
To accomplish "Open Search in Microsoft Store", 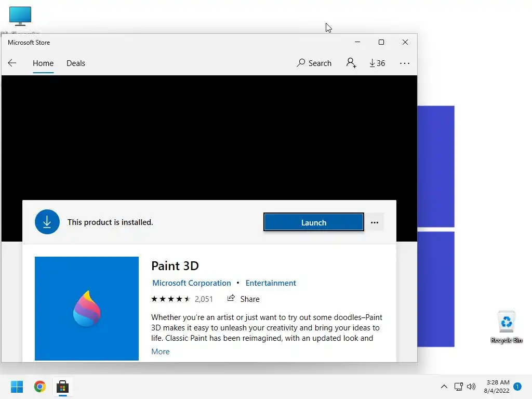I will pyautogui.click(x=314, y=63).
